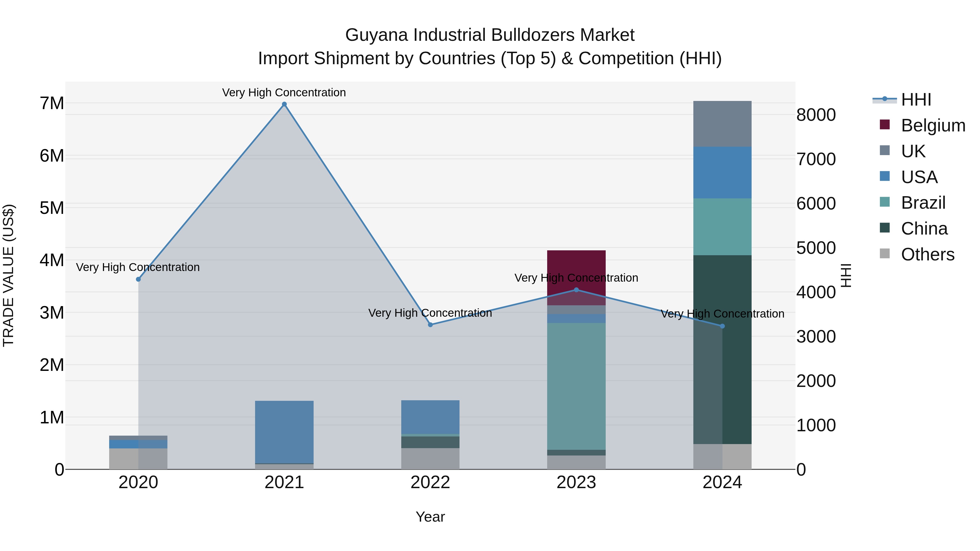Click the HHI data point for 2024
The height and width of the screenshot is (551, 980).
tap(722, 326)
